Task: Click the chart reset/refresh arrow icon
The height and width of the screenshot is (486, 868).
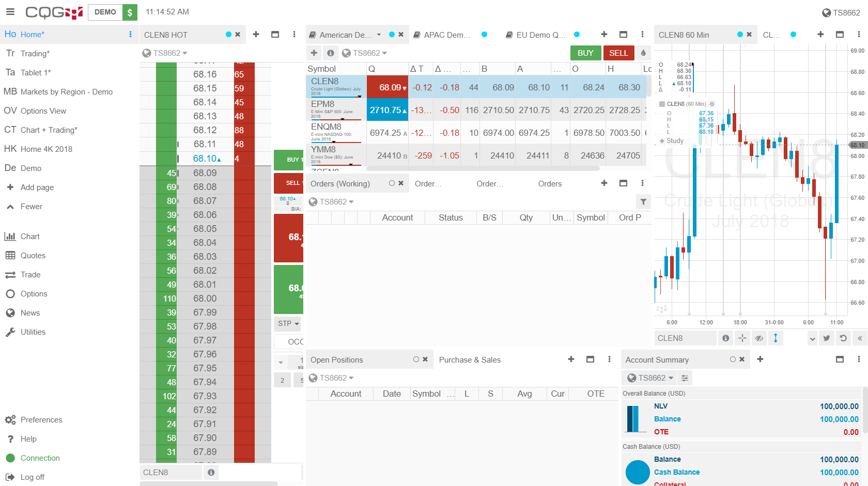Action: pyautogui.click(x=843, y=338)
